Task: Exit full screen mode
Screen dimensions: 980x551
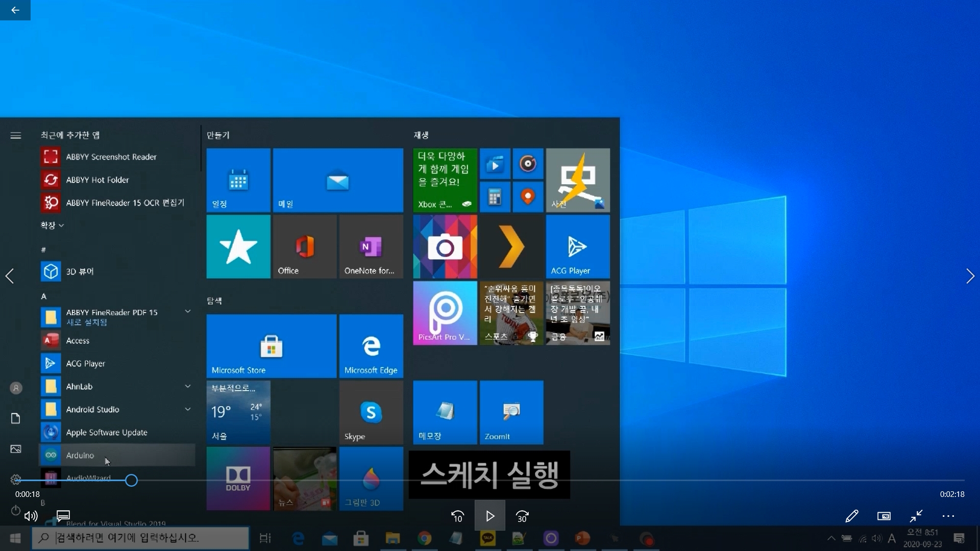Action: pyautogui.click(x=916, y=516)
